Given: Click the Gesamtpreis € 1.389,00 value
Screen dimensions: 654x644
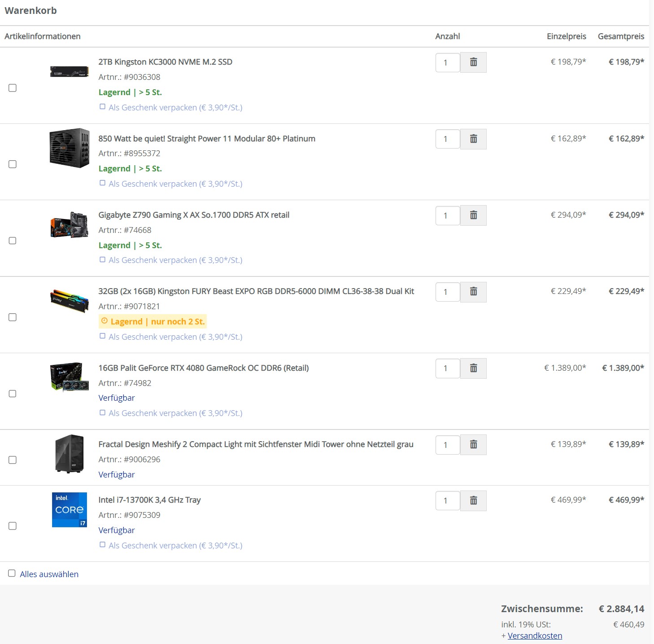Looking at the screenshot, I should click(x=623, y=368).
